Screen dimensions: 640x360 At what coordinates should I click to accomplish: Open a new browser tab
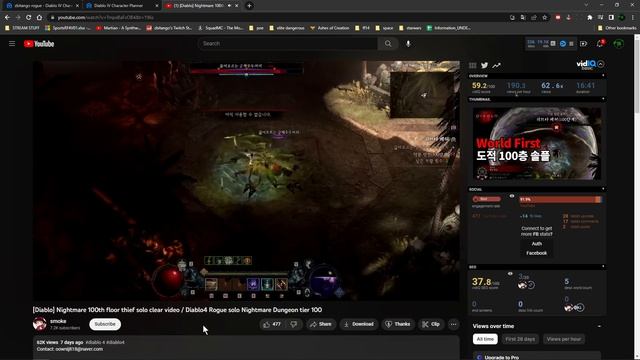[249, 6]
